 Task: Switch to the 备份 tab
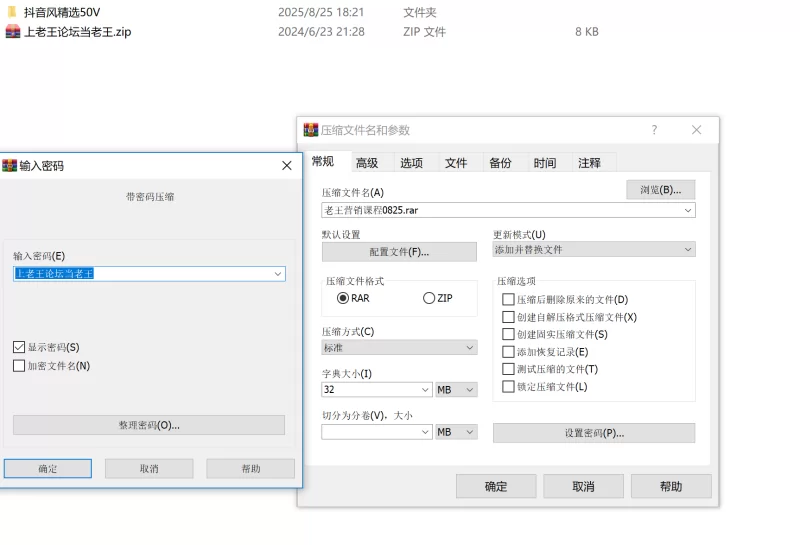(x=501, y=163)
